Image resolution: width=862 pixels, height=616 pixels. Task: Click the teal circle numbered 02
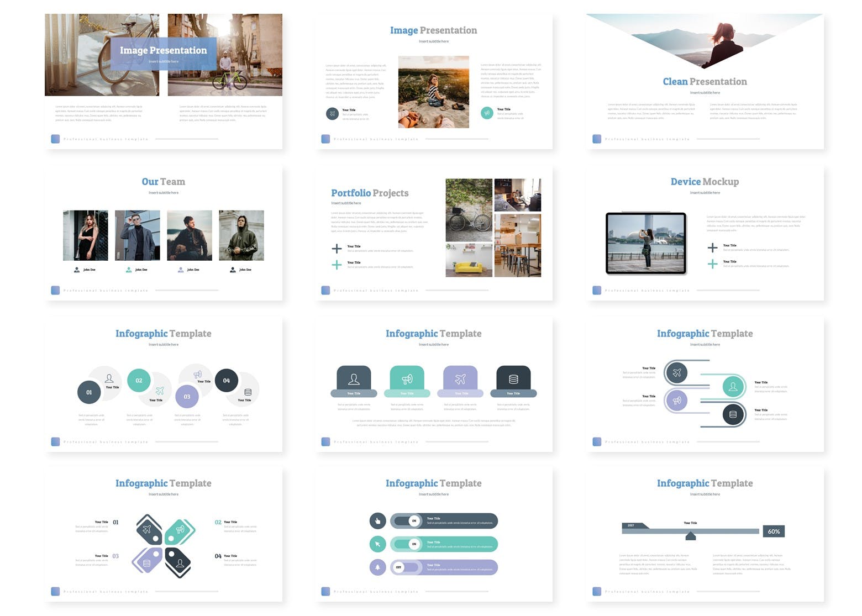(x=139, y=380)
